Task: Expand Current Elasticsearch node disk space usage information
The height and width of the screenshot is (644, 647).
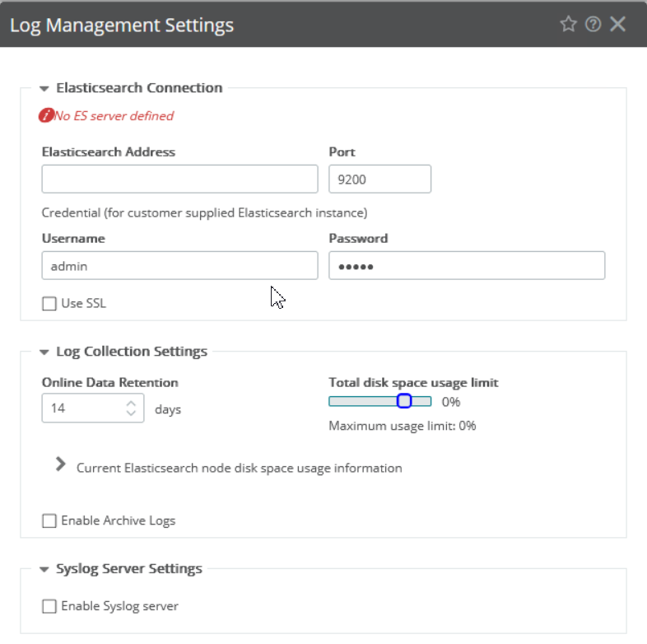Action: pyautogui.click(x=60, y=465)
